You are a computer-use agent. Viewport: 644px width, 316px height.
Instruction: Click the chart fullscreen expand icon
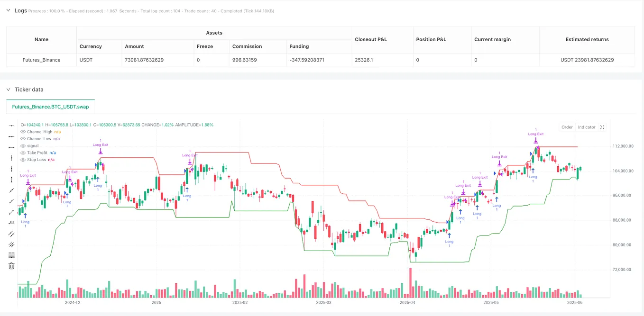click(x=602, y=127)
